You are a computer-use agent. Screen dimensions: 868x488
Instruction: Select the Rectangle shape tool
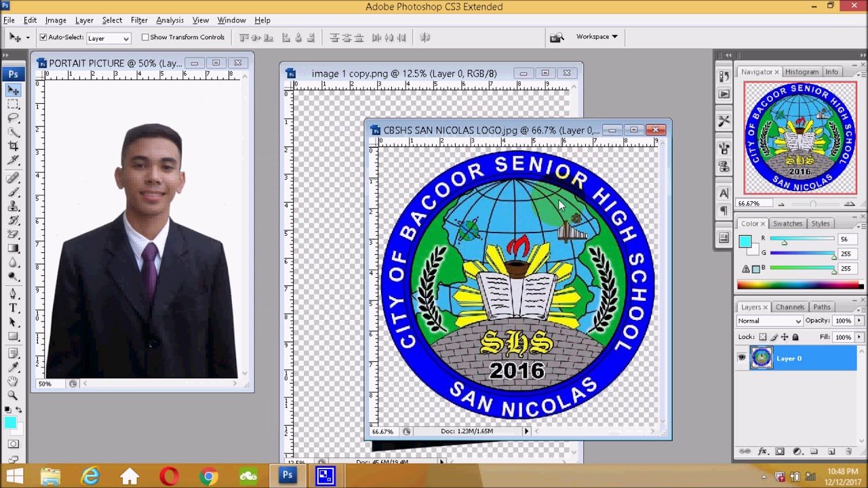click(x=14, y=336)
